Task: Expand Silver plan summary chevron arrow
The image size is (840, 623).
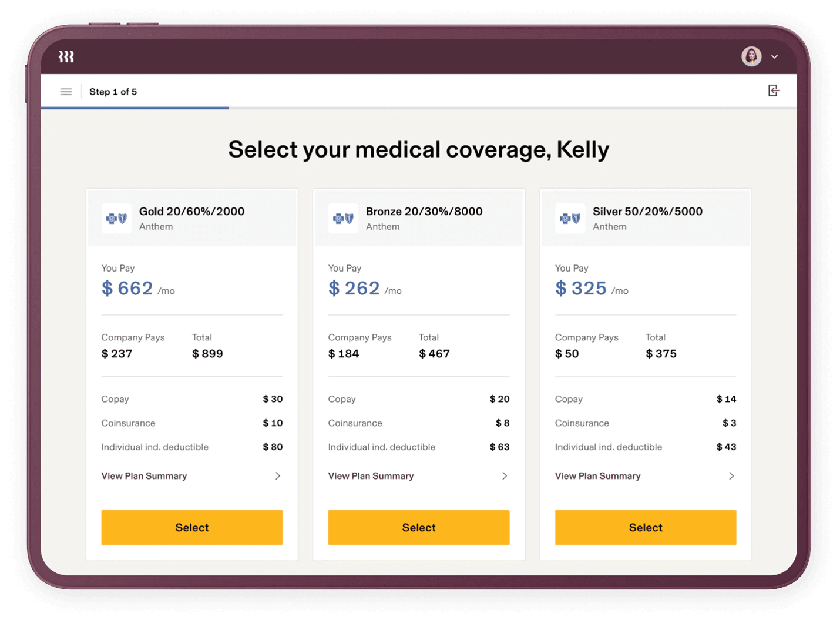Action: tap(731, 476)
